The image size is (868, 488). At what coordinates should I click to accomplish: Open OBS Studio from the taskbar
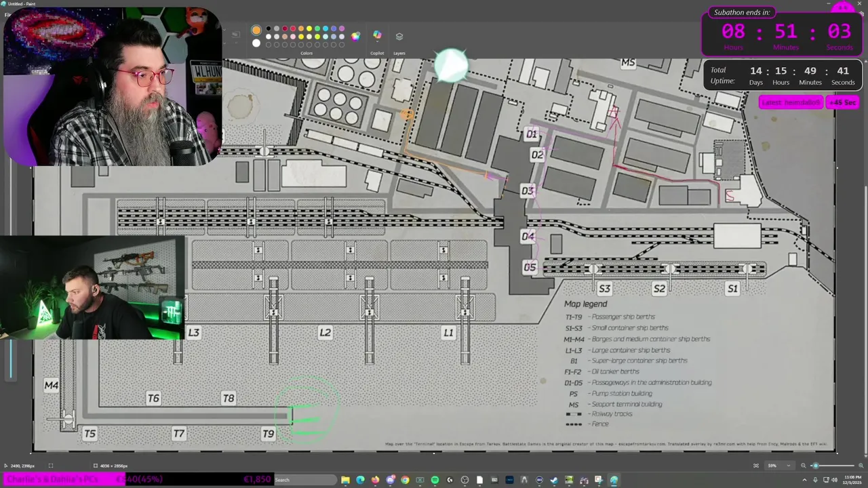point(465,480)
